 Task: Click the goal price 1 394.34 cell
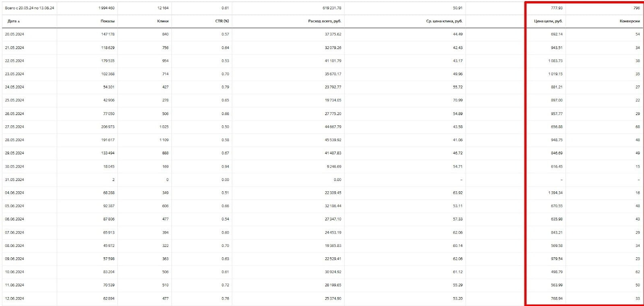(555, 193)
